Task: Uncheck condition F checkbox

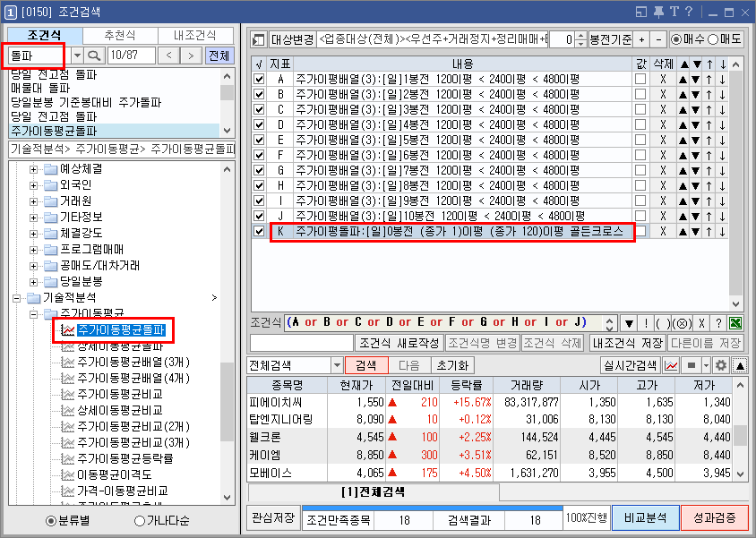Action: [259, 155]
